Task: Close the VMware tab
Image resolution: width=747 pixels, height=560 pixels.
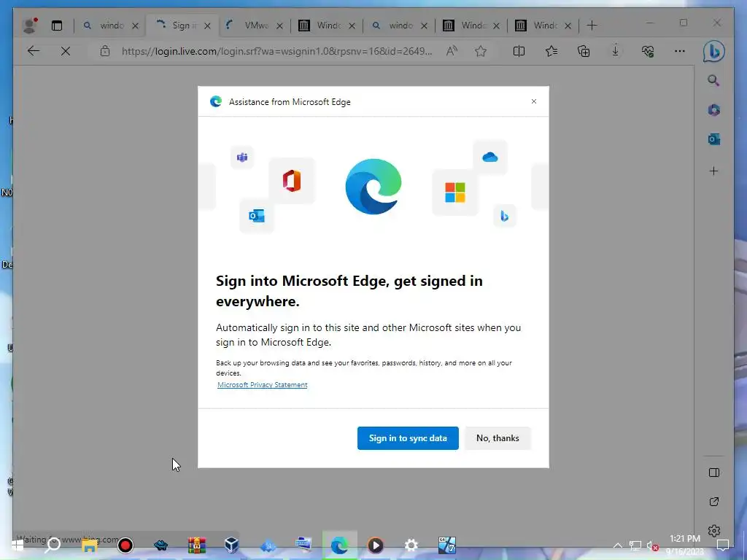Action: pyautogui.click(x=279, y=26)
